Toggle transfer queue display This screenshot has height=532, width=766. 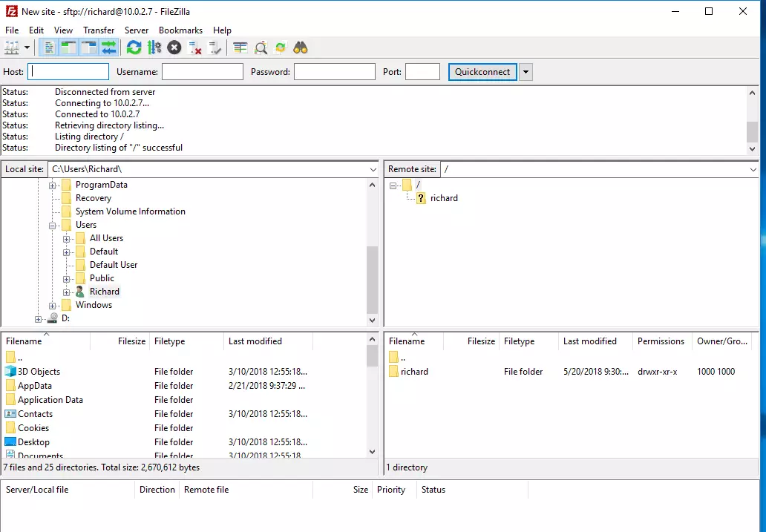pyautogui.click(x=108, y=48)
